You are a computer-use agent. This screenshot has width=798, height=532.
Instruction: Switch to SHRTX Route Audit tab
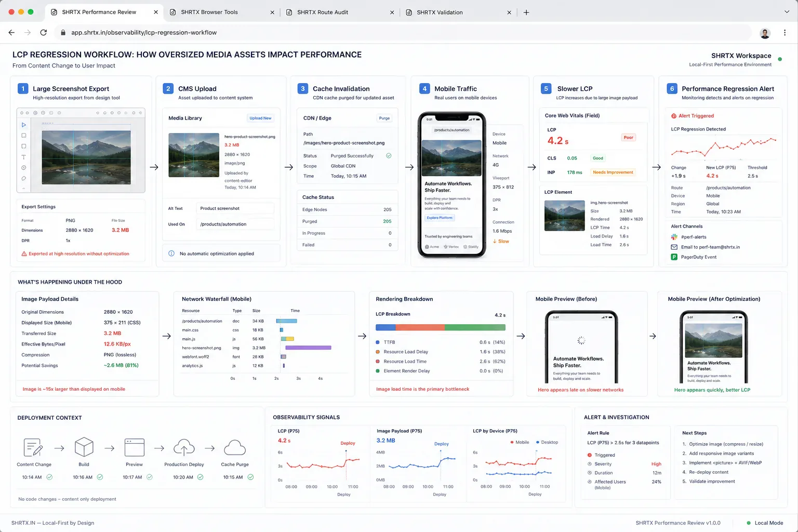tap(323, 12)
